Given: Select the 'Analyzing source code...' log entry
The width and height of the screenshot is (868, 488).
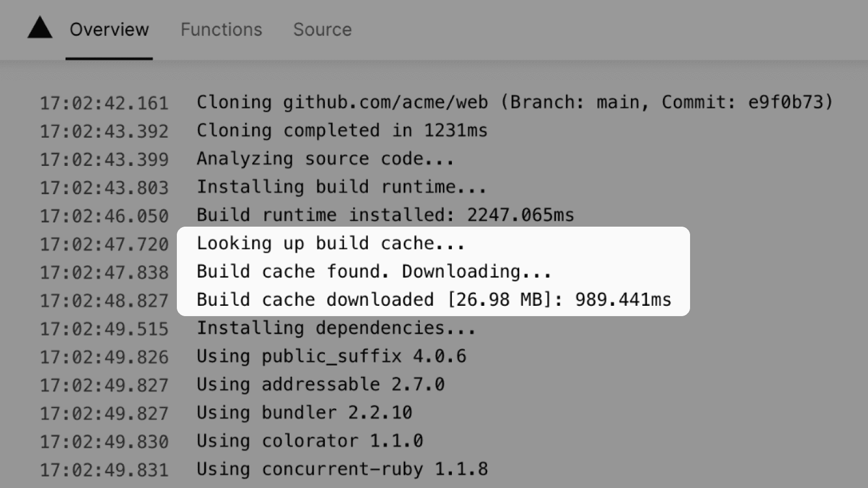Looking at the screenshot, I should [325, 159].
